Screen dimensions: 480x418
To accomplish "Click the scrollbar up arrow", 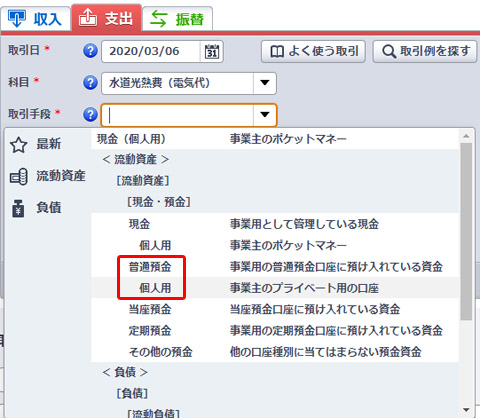I will (466, 136).
